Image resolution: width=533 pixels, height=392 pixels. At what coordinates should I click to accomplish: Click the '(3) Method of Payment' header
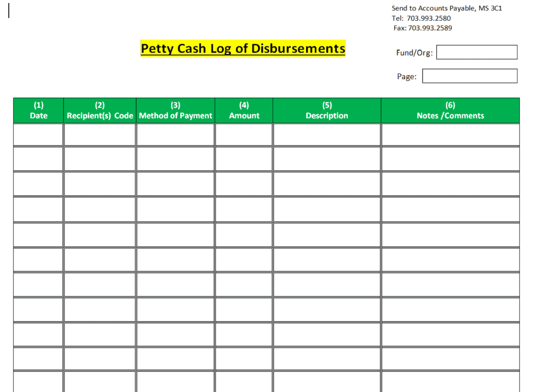(175, 110)
